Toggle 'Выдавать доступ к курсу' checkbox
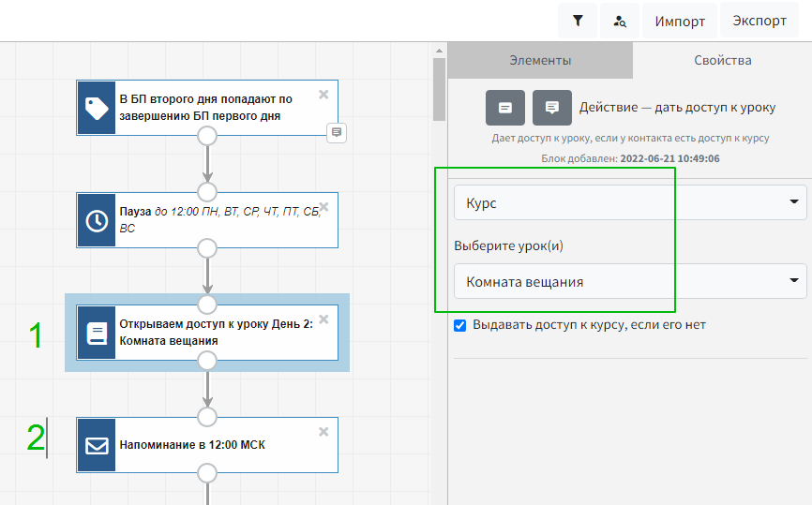 (x=459, y=325)
